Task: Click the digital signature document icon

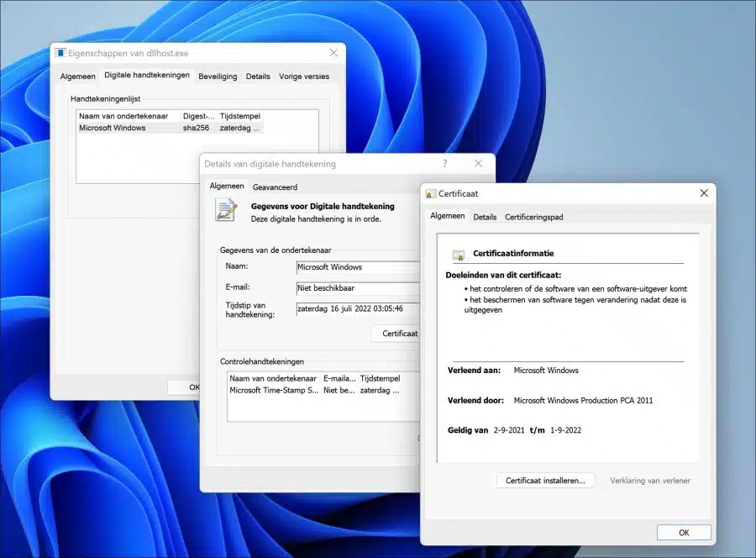Action: (226, 210)
